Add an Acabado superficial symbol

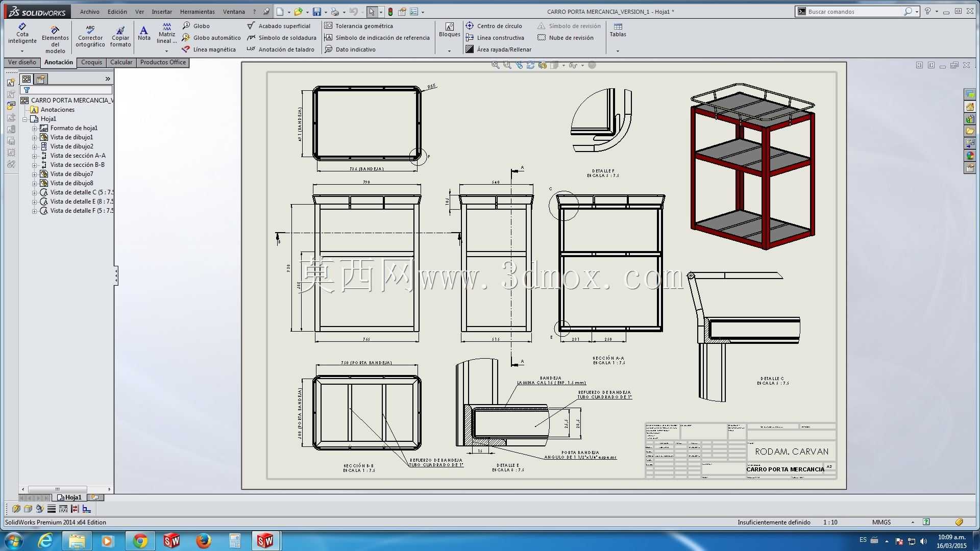tap(279, 26)
